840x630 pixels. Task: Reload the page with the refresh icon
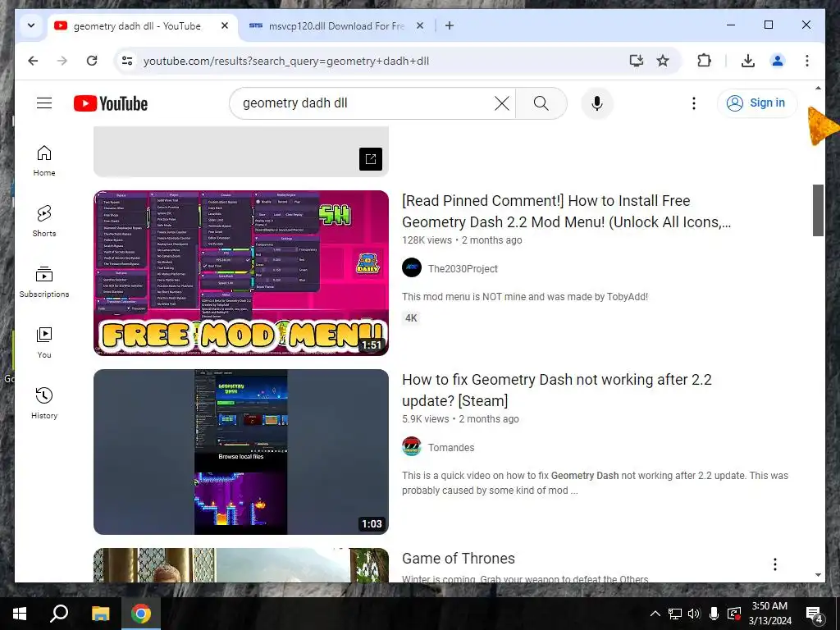[92, 61]
